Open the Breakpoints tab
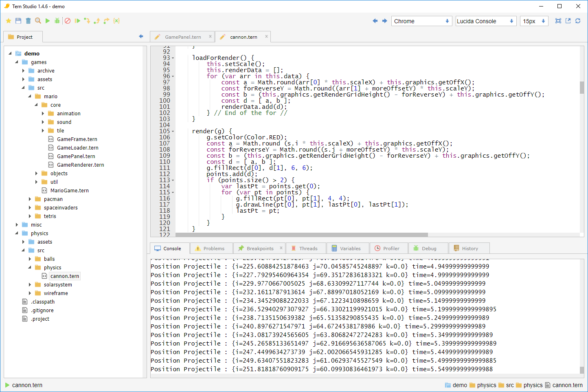The width and height of the screenshot is (588, 392). pos(260,249)
